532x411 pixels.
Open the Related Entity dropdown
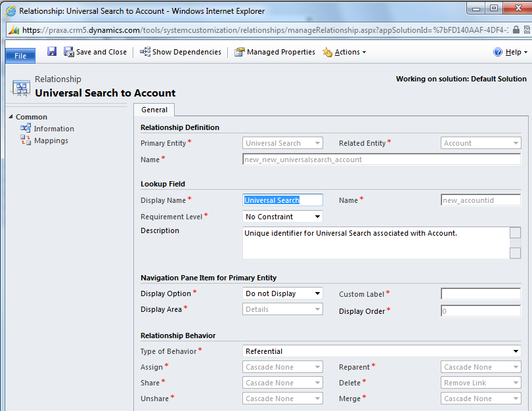point(481,143)
